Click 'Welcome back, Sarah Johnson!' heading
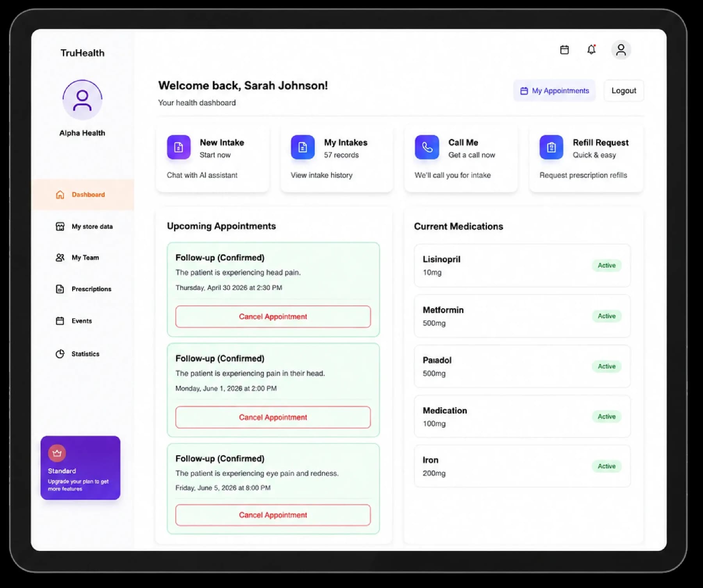 pos(243,85)
